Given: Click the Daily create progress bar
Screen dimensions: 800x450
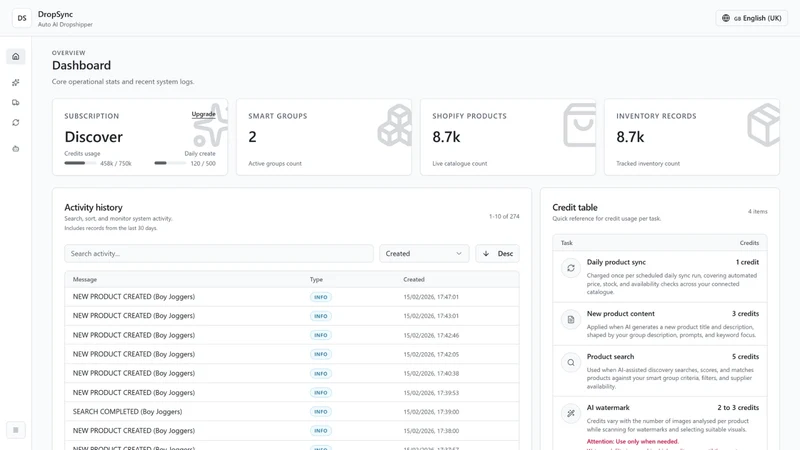Looking at the screenshot, I should (170, 163).
